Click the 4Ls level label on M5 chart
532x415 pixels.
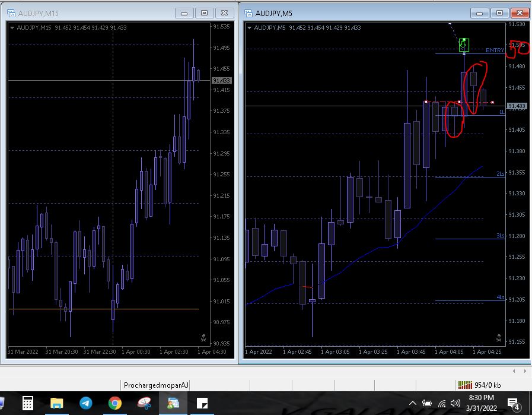[x=501, y=297]
